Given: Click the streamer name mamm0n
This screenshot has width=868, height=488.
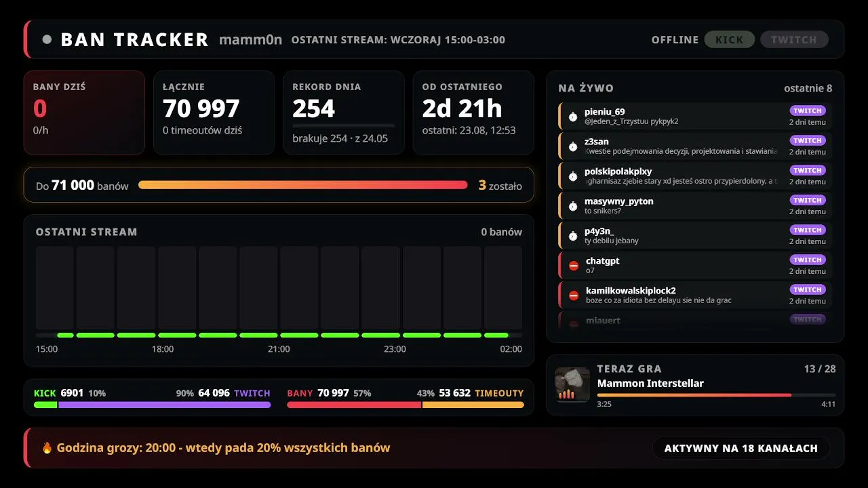Looking at the screenshot, I should coord(250,39).
